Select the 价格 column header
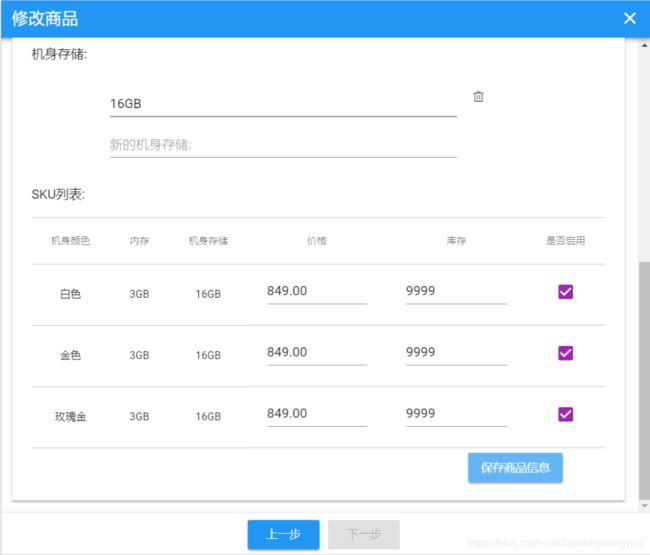The image size is (650, 555). tap(317, 241)
